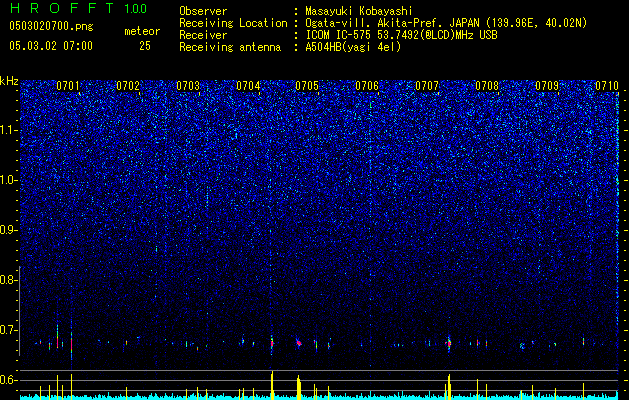Click the Receiving antenna label
The image size is (629, 400).
click(x=230, y=47)
